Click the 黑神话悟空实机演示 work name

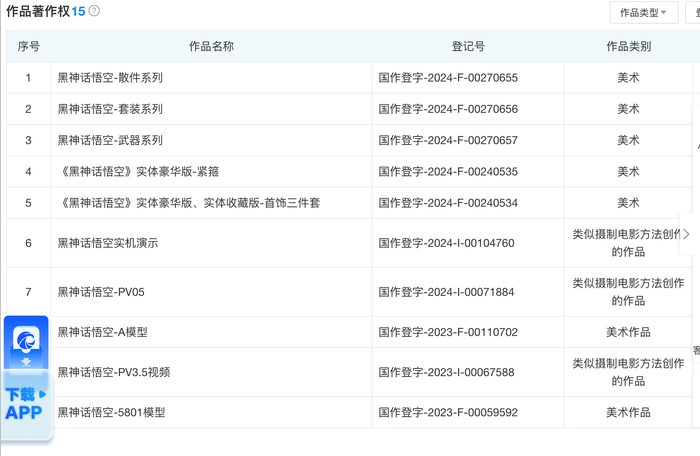(x=108, y=243)
